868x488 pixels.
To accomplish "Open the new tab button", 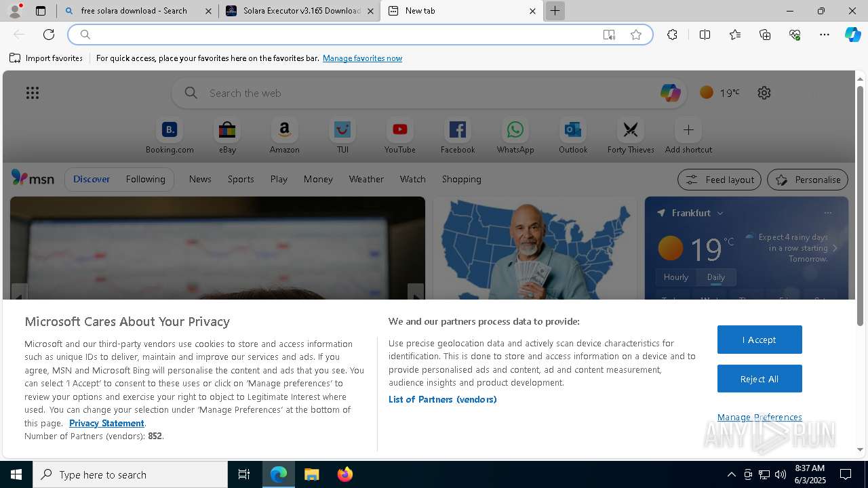I will click(555, 11).
